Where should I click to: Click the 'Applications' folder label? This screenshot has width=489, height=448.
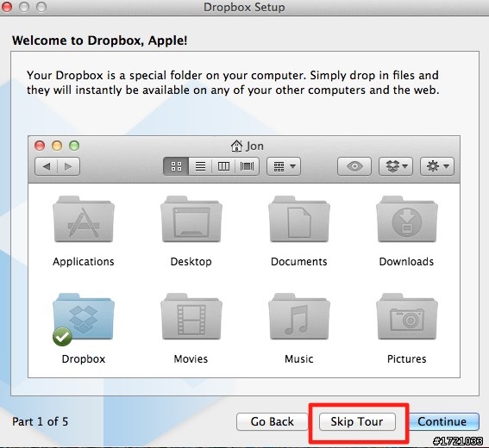pyautogui.click(x=84, y=262)
